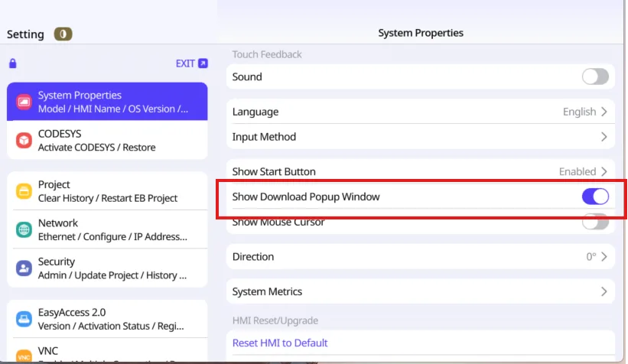Click the Activate CODESYS / Restore subtitle
Image resolution: width=628 pixels, height=364 pixels.
point(96,148)
